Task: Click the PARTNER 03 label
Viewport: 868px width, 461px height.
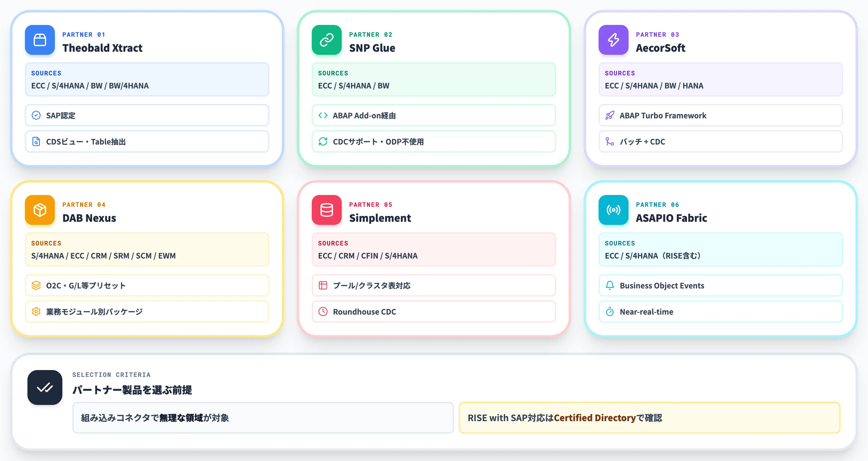Action: [657, 34]
